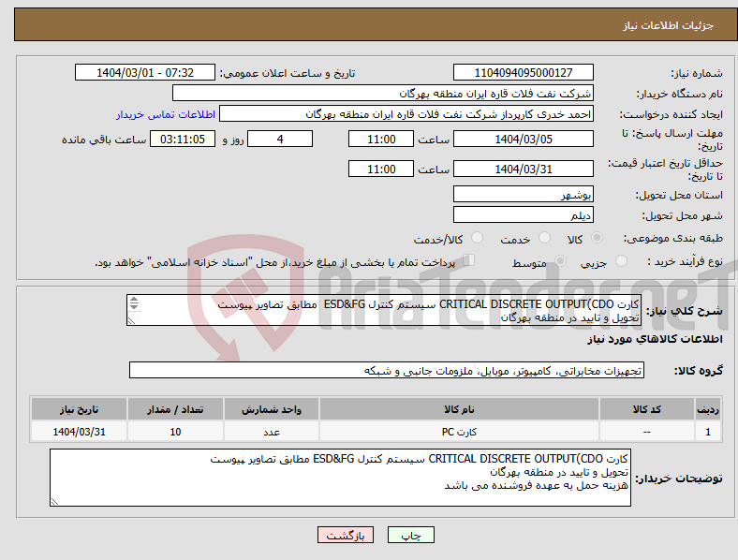Click the واحد شمارش column header
The width and height of the screenshot is (738, 560).
pos(272,409)
